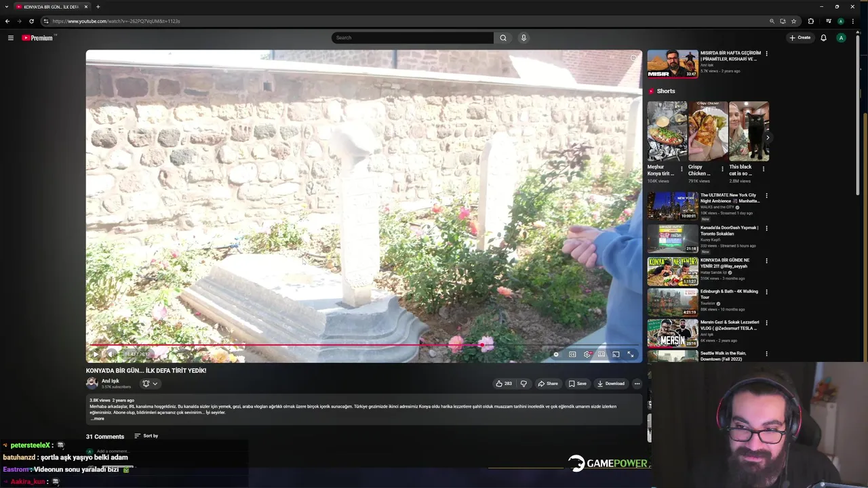Viewport: 868px width, 488px height.
Task: Open zoom magnifier icon in address bar
Action: coord(772,21)
